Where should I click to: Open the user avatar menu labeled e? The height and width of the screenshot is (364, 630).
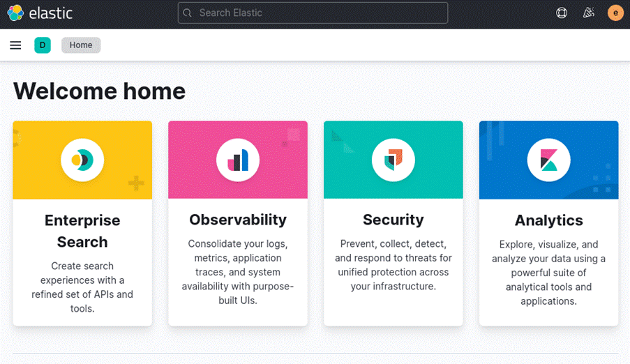(615, 13)
